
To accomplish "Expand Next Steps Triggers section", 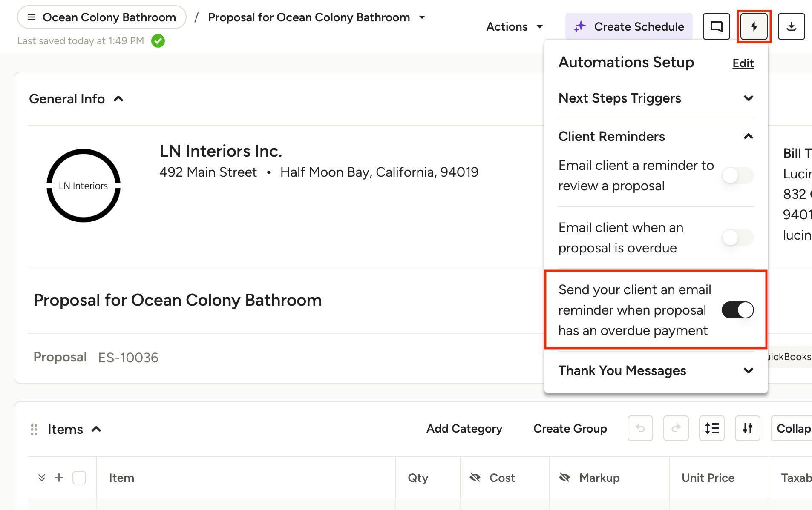I will [656, 98].
